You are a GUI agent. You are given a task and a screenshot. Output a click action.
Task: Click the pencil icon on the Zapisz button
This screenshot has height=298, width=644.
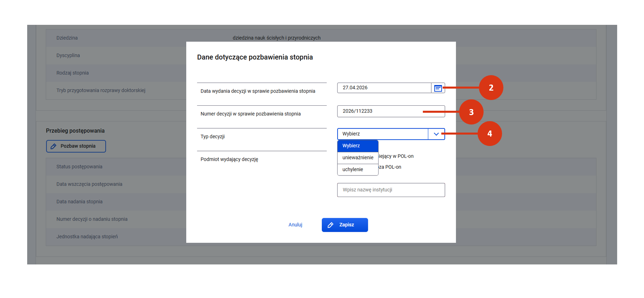(x=330, y=225)
